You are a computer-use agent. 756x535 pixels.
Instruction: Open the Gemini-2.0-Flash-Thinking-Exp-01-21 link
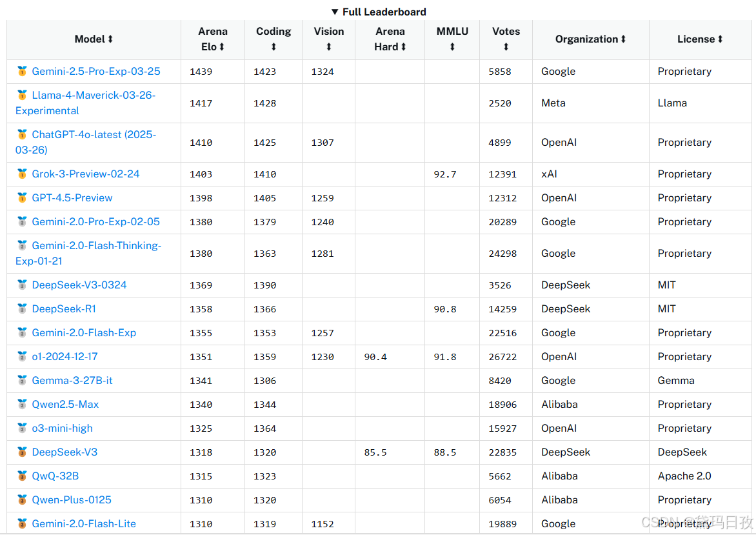coord(88,253)
